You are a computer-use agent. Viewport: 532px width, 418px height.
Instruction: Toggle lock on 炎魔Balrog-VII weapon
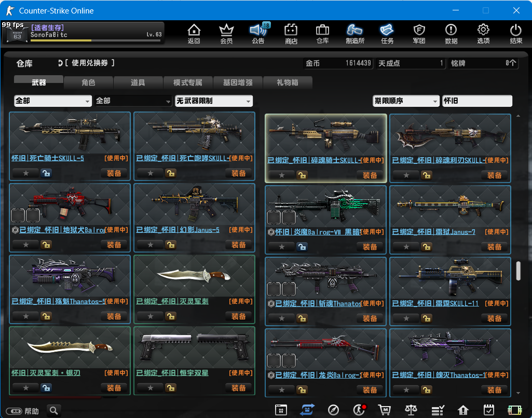[x=302, y=247]
